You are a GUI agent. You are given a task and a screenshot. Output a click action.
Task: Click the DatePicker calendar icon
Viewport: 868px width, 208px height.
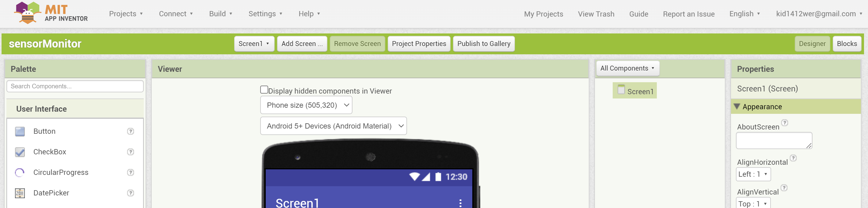[x=20, y=193]
